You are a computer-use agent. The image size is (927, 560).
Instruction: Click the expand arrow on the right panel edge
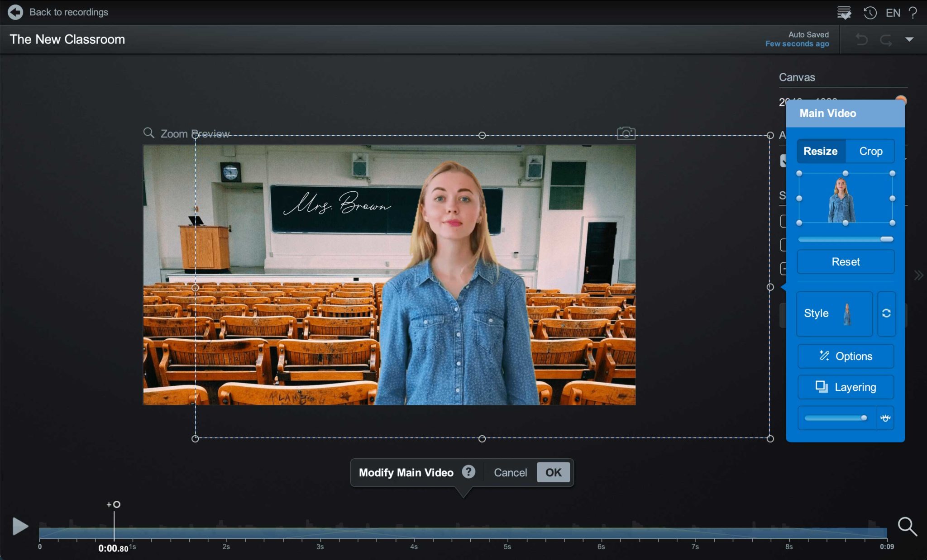pyautogui.click(x=918, y=274)
